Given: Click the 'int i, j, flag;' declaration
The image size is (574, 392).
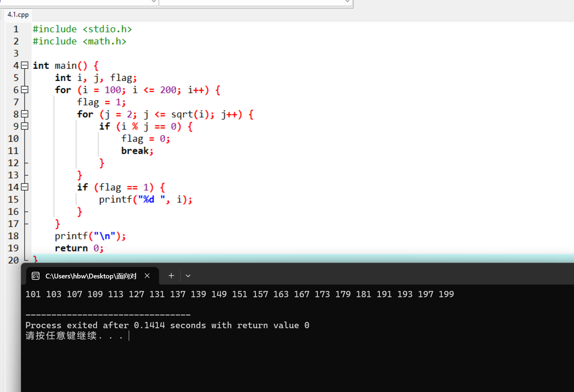Looking at the screenshot, I should tap(96, 78).
